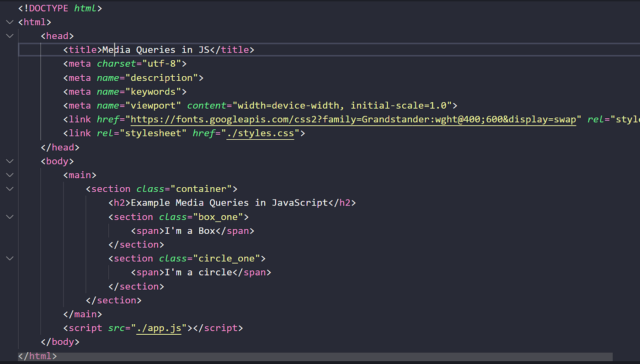
Task: Click the container class attribute value
Action: point(201,189)
